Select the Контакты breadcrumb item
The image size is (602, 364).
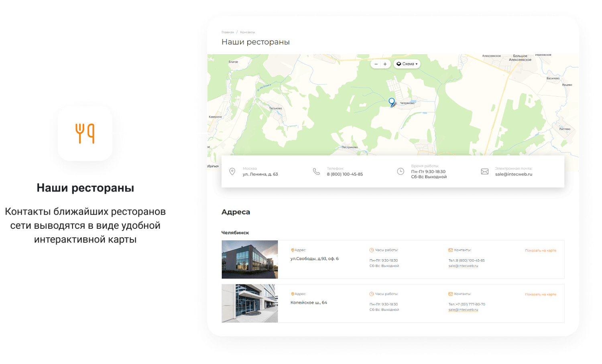click(x=247, y=32)
